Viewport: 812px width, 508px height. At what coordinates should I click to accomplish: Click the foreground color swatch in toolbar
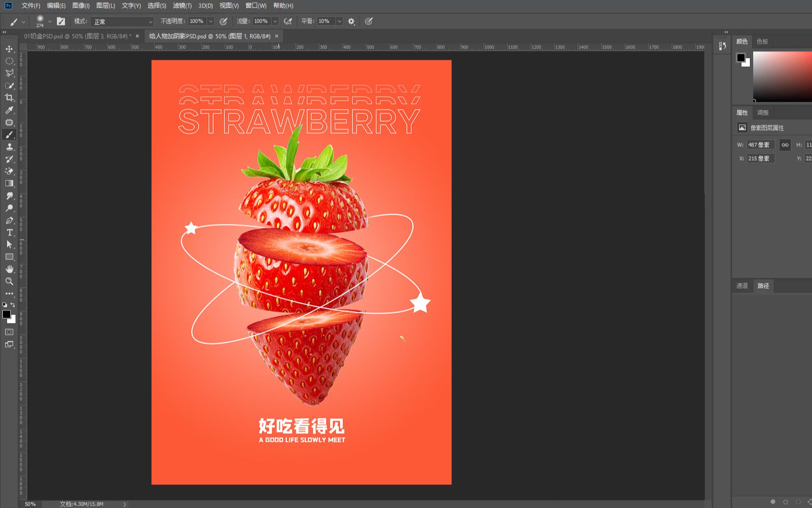coord(7,314)
